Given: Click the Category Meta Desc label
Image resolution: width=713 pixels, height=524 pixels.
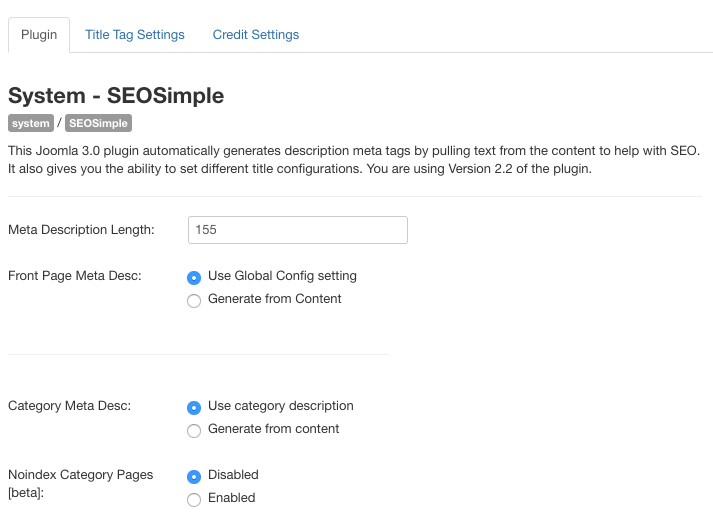Looking at the screenshot, I should click(70, 406).
